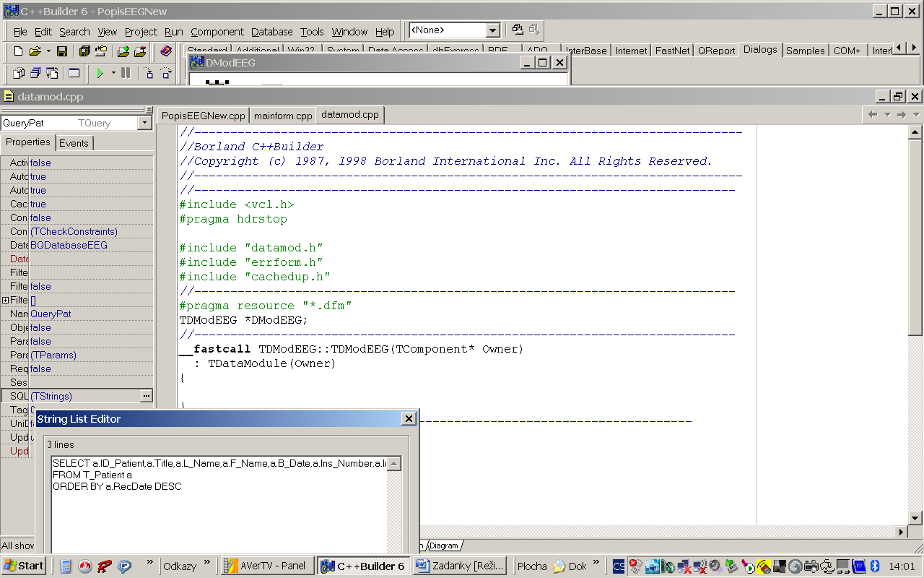Image resolution: width=924 pixels, height=578 pixels.
Task: Switch to the Diagram tab below editor
Action: [444, 545]
